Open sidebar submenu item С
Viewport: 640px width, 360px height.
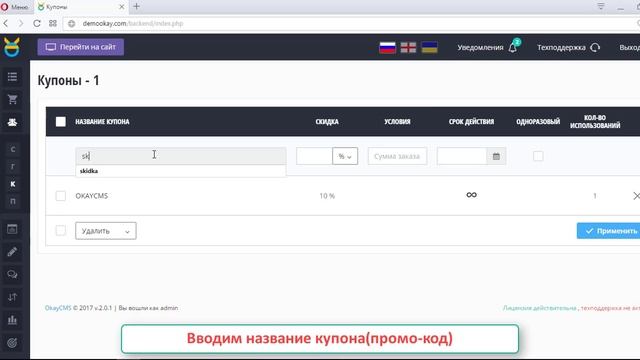[13, 149]
